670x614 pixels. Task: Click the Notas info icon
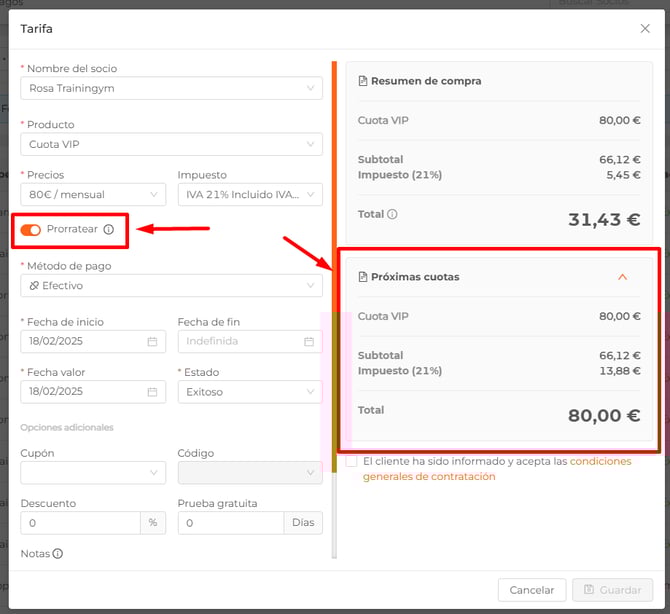(58, 553)
